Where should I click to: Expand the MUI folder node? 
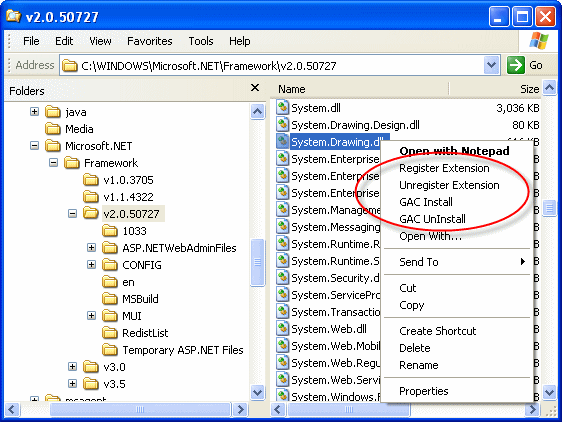tap(91, 316)
